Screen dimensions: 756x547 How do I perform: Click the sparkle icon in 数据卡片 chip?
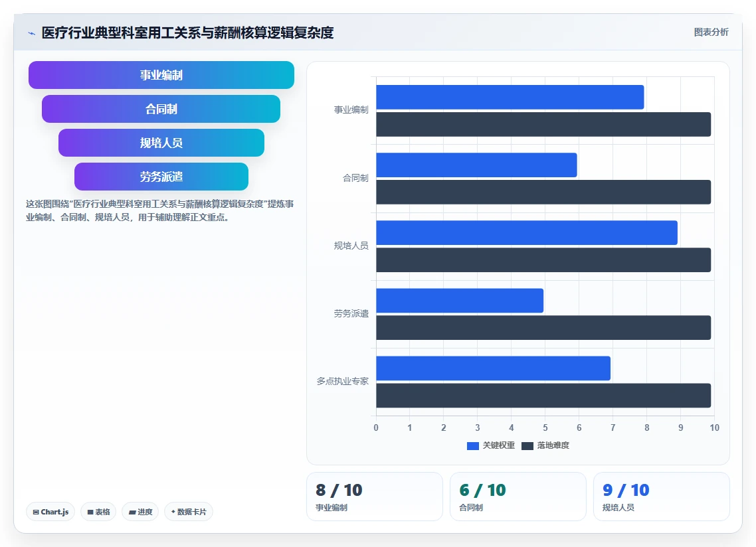173,512
